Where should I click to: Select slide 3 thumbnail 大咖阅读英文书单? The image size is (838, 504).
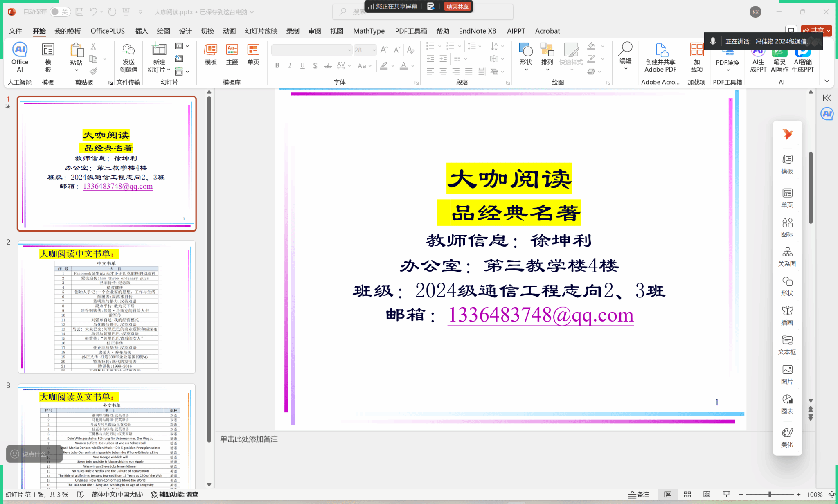coord(106,436)
